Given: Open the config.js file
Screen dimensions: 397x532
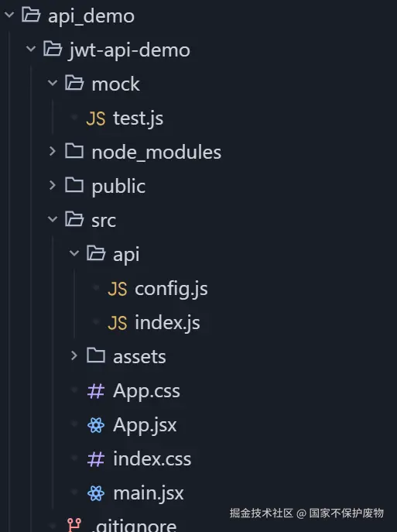Looking at the screenshot, I should pos(171,290).
